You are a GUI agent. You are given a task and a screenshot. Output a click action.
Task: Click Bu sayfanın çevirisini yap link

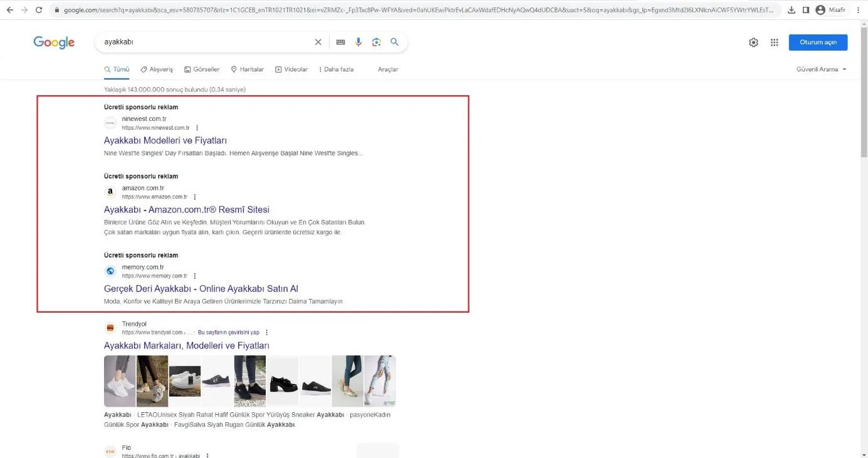click(x=228, y=333)
